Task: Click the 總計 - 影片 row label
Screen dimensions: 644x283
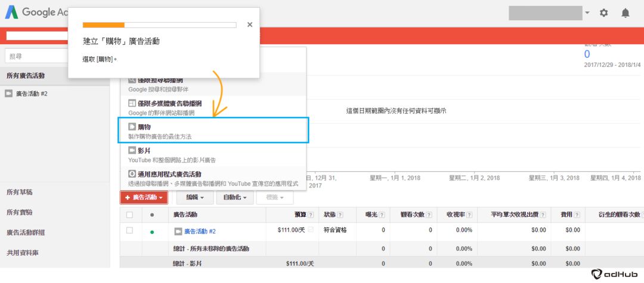Action: click(x=188, y=263)
